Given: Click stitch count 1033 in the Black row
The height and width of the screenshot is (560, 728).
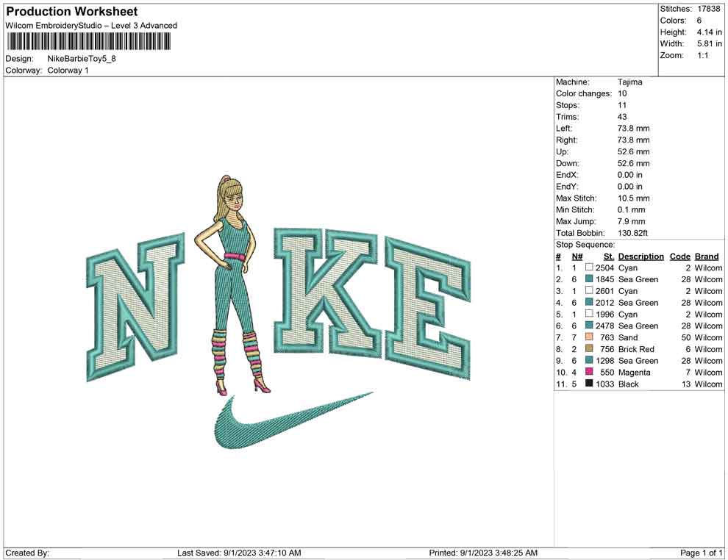Looking at the screenshot, I should pyautogui.click(x=605, y=384).
